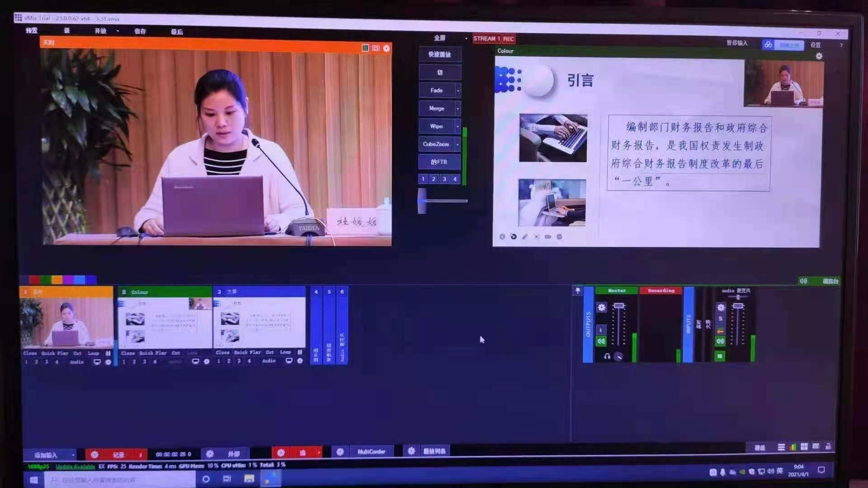Open File Explorer from the taskbar
The width and height of the screenshot is (868, 488).
point(249,479)
